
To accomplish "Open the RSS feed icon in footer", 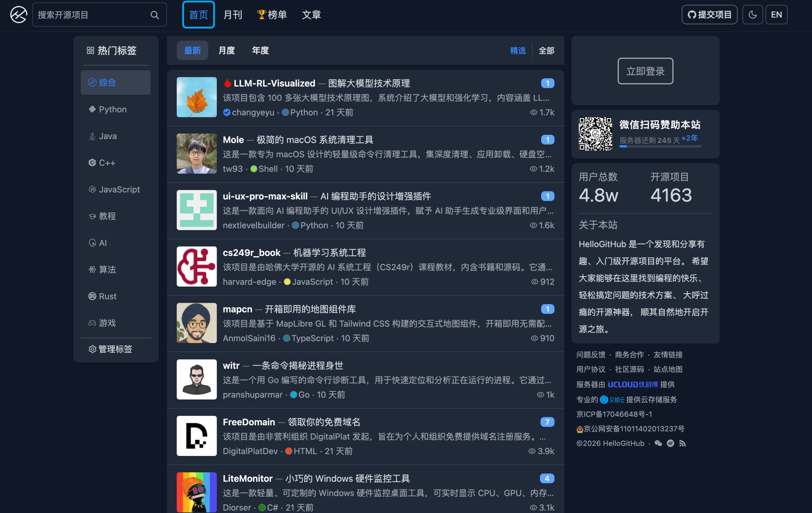I will [683, 443].
